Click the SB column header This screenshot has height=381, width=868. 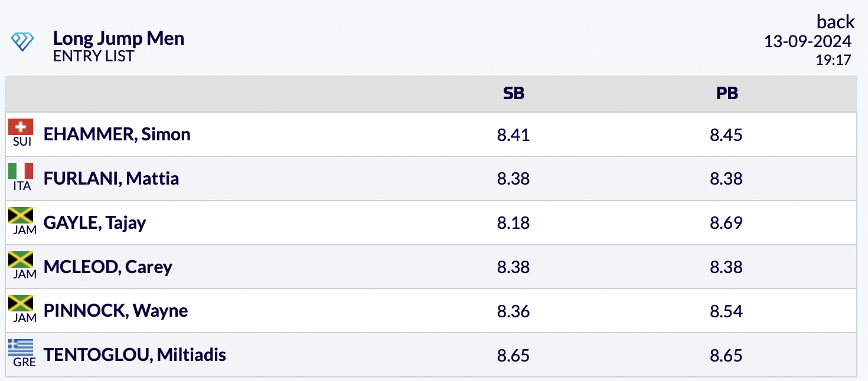513,93
